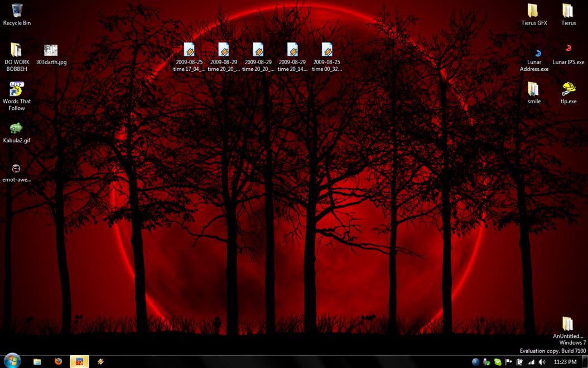
Task: Select the 2009-08-25 time 00_32 file
Action: coord(327,51)
